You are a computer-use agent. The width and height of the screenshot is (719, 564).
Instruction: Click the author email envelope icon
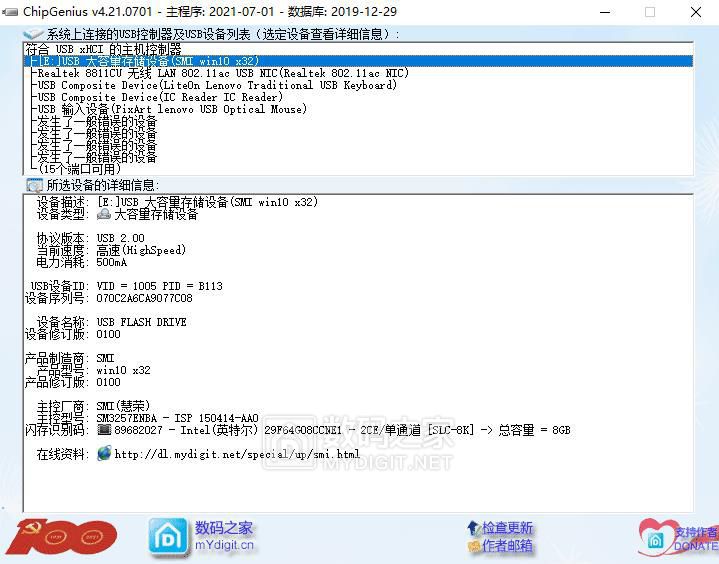point(473,547)
